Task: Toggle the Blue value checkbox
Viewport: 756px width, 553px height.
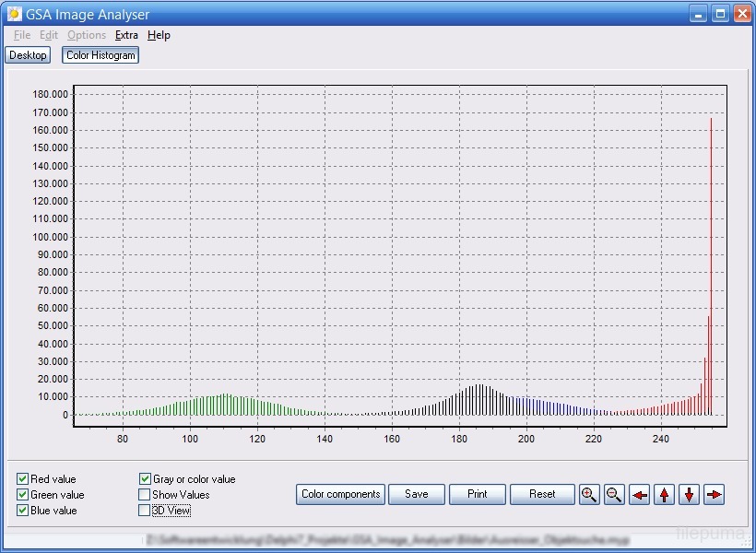Action: click(23, 511)
